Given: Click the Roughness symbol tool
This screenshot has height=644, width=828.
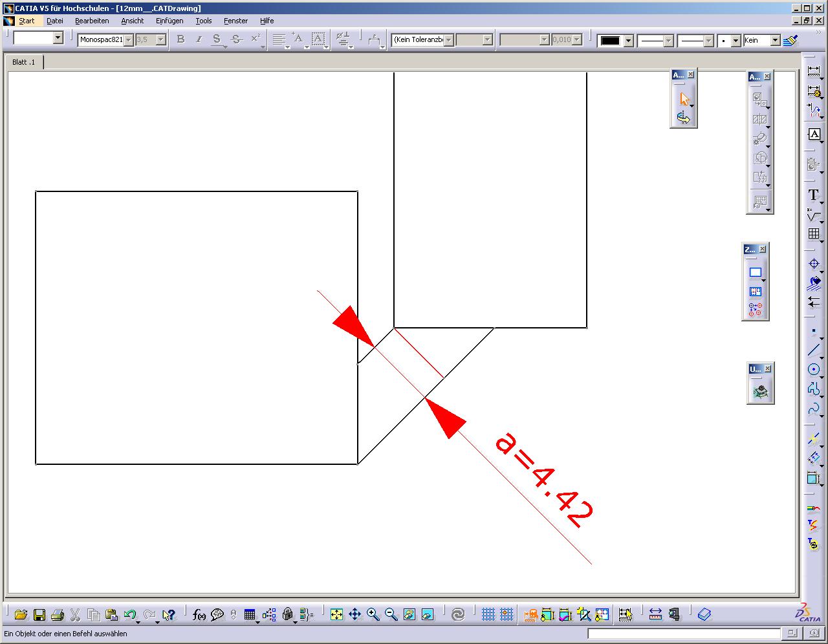Looking at the screenshot, I should 814,214.
